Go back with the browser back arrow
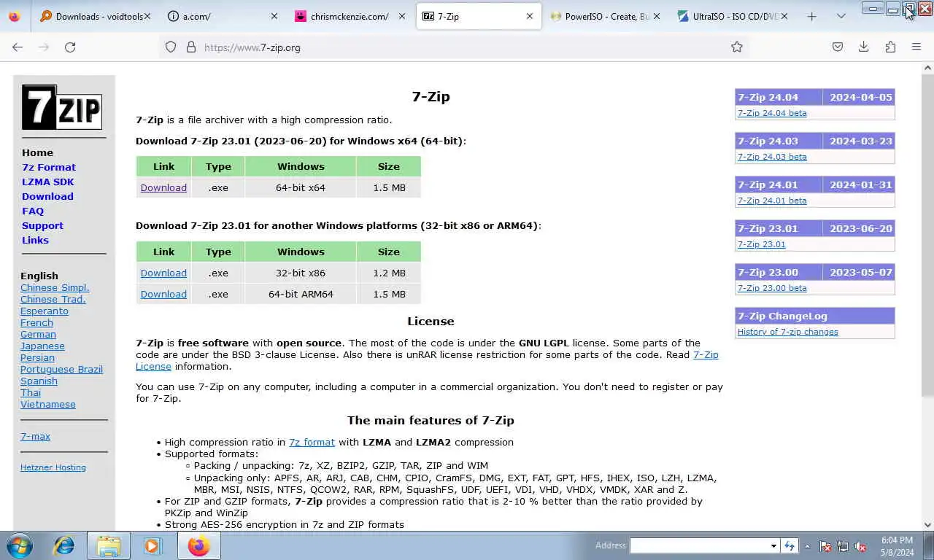 18,47
